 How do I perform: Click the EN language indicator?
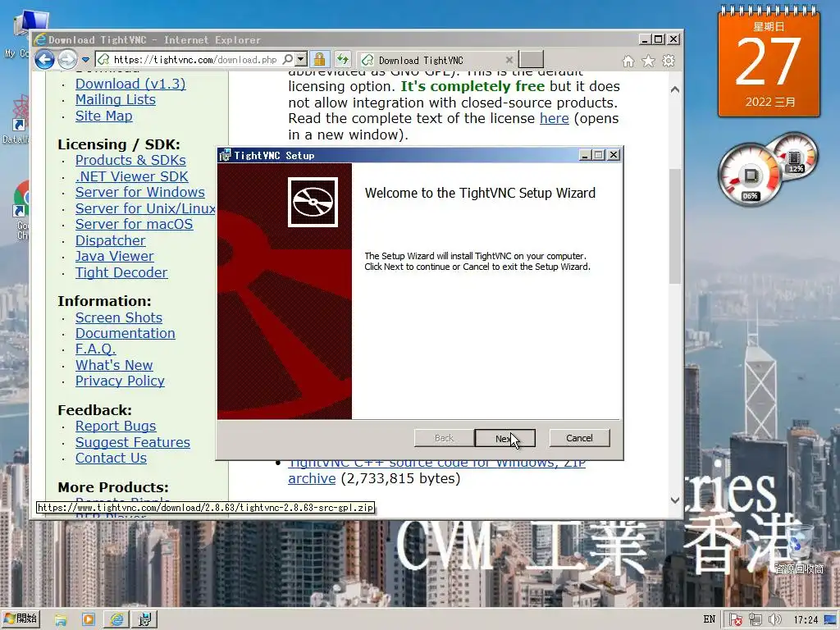(x=710, y=619)
